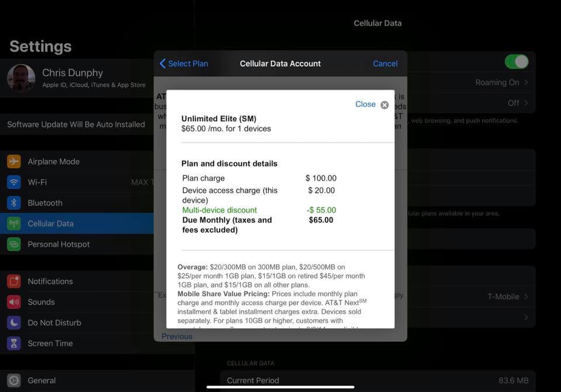Image resolution: width=561 pixels, height=392 pixels.
Task: Tap Chris Dunphy's profile photo
Action: tap(21, 78)
